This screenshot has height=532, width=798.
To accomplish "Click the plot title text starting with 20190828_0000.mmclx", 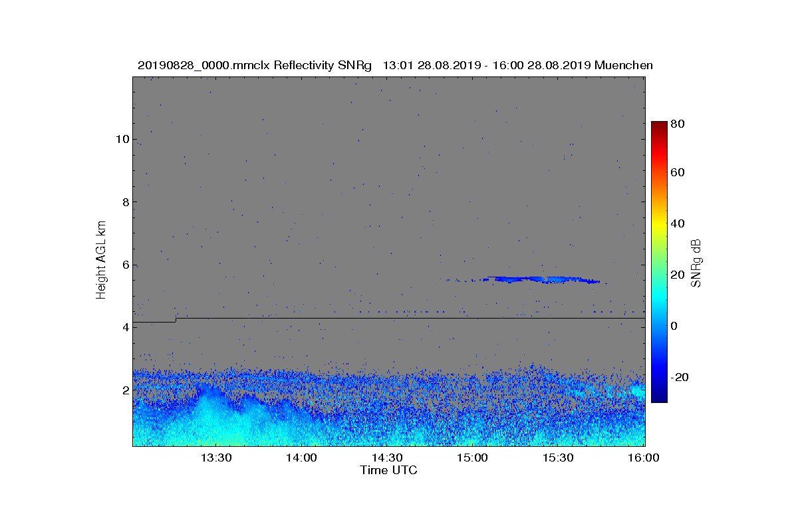I will [395, 65].
